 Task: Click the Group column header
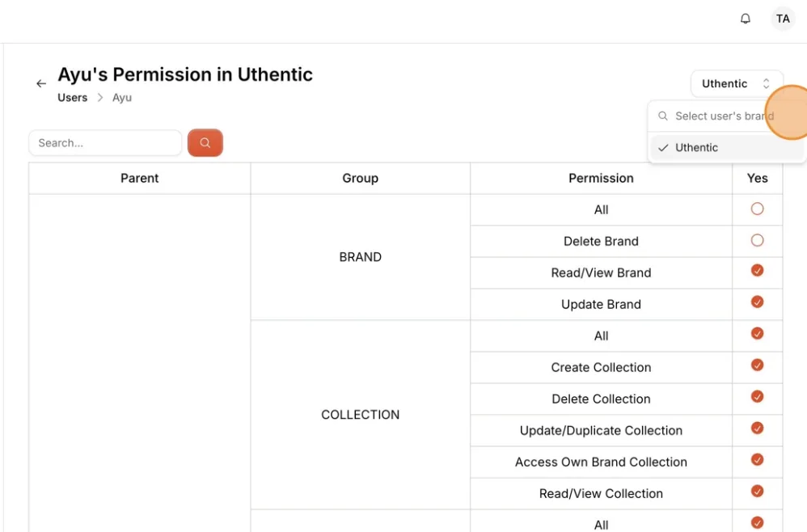(361, 178)
